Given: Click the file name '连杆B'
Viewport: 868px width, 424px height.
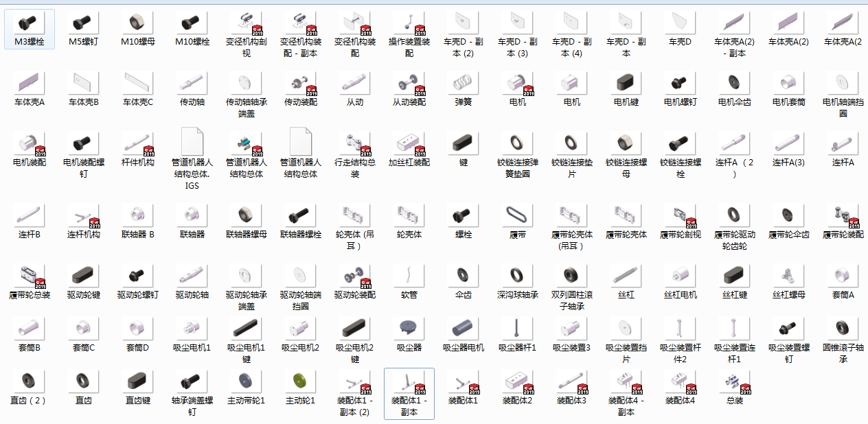Looking at the screenshot, I should click(x=30, y=234).
